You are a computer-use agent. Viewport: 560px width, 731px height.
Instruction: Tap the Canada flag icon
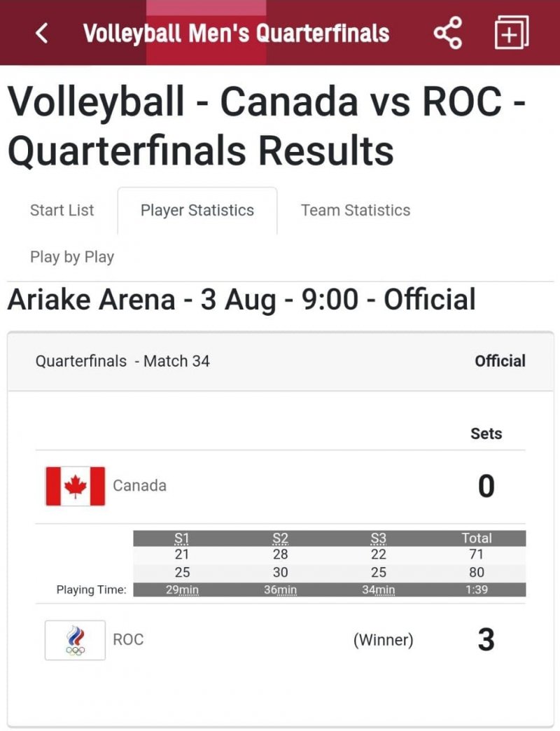pyautogui.click(x=75, y=486)
